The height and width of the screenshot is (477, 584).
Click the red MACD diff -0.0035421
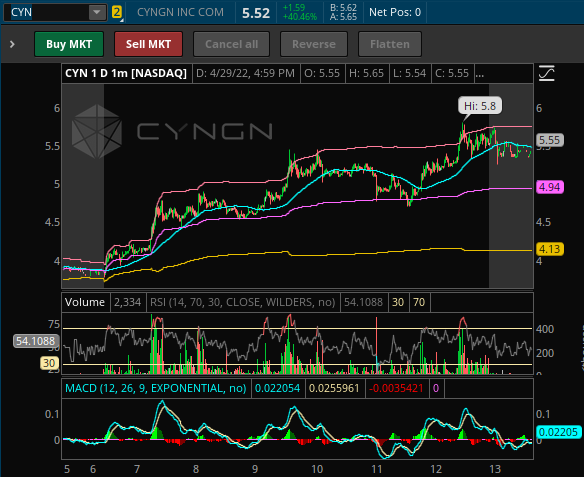click(396, 388)
